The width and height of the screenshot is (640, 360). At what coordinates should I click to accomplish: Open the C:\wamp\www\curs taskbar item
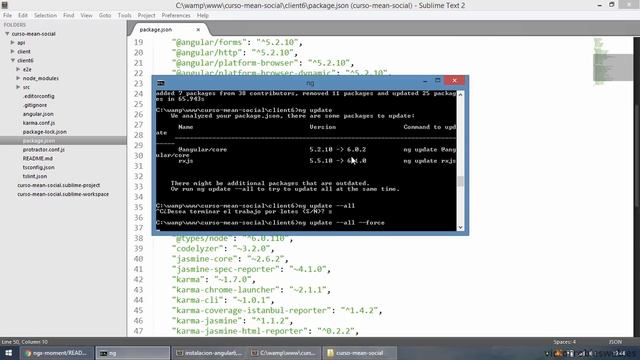pyautogui.click(x=284, y=353)
